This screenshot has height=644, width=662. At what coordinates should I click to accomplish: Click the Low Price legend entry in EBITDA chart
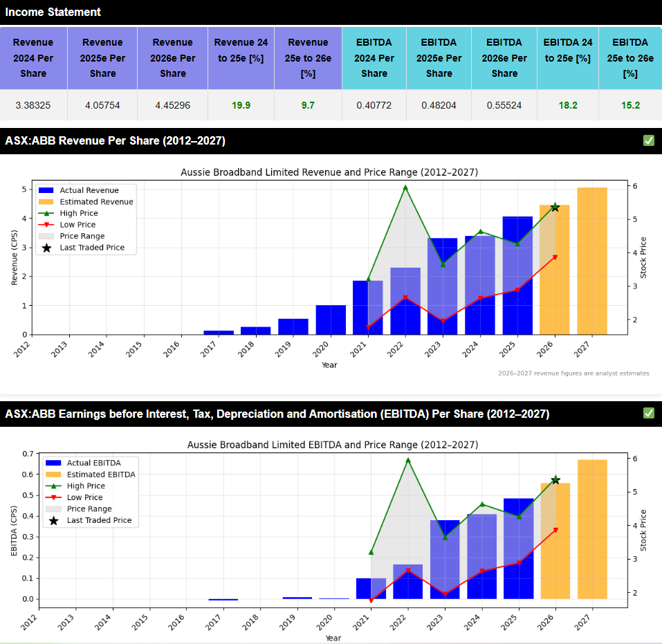(x=84, y=497)
